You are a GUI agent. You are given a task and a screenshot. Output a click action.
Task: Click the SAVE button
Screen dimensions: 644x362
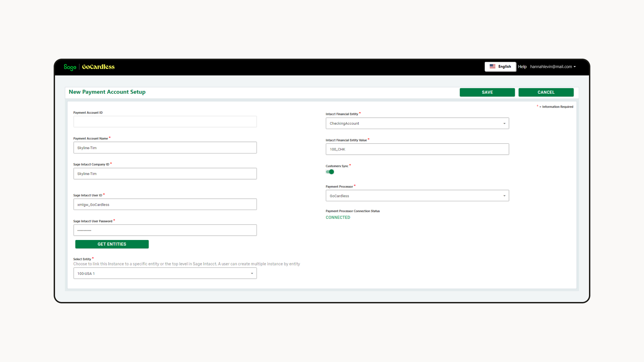pos(487,92)
